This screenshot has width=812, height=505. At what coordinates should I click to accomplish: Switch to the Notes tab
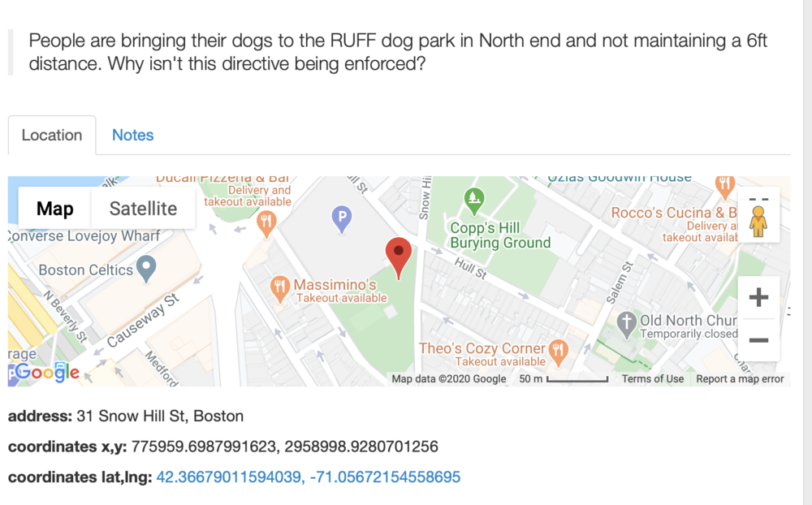pos(133,136)
